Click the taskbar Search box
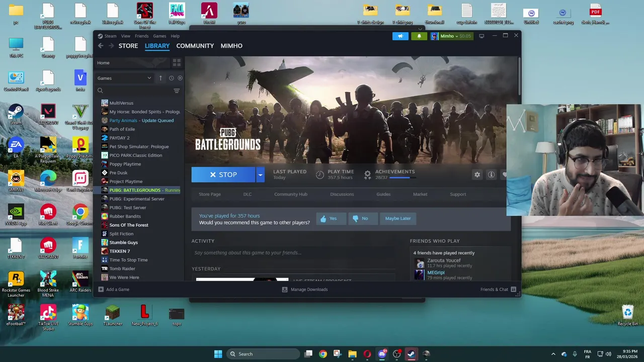The height and width of the screenshot is (362, 644). 262,354
